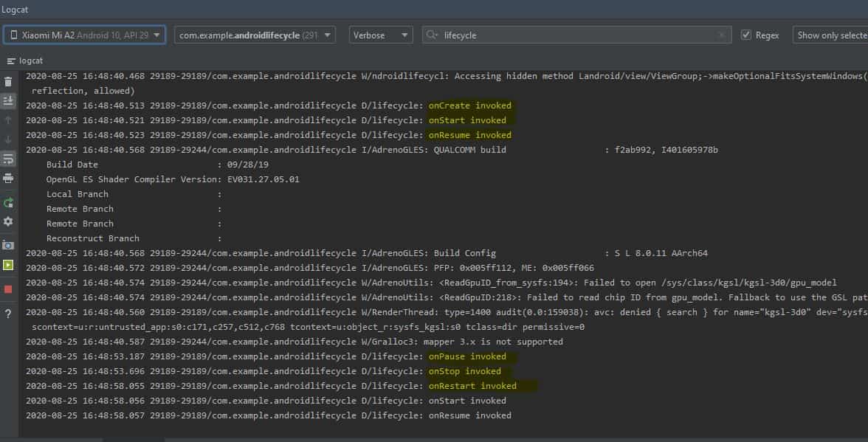Clear logcat with the trash icon
The height and width of the screenshot is (442, 868).
click(8, 82)
